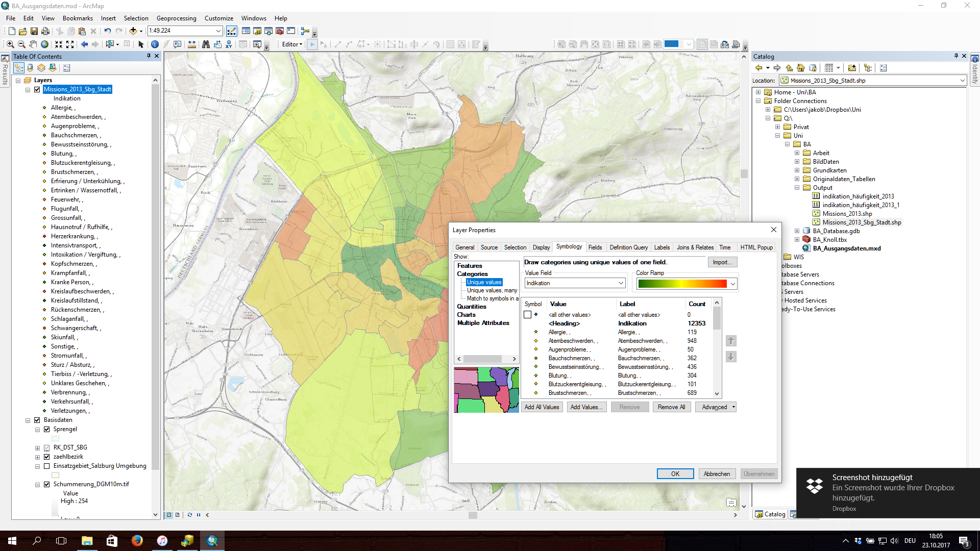Toggle the all other values checkbox
Viewport: 980px width, 551px height.
[528, 315]
